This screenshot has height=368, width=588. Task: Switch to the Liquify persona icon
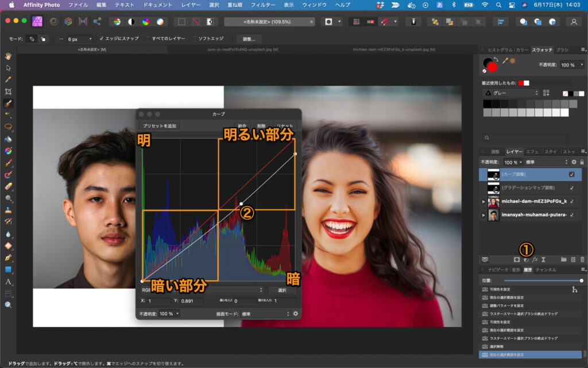[53, 21]
